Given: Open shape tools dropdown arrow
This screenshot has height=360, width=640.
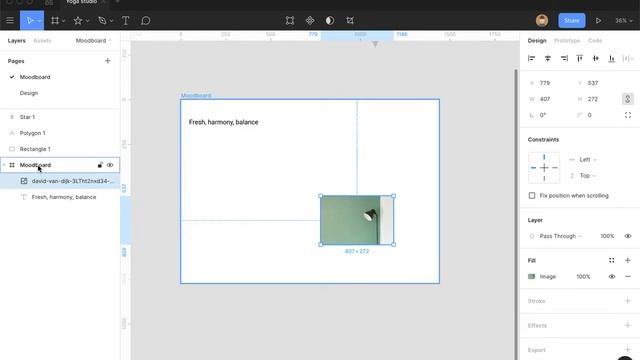Looking at the screenshot, I should point(87,21).
